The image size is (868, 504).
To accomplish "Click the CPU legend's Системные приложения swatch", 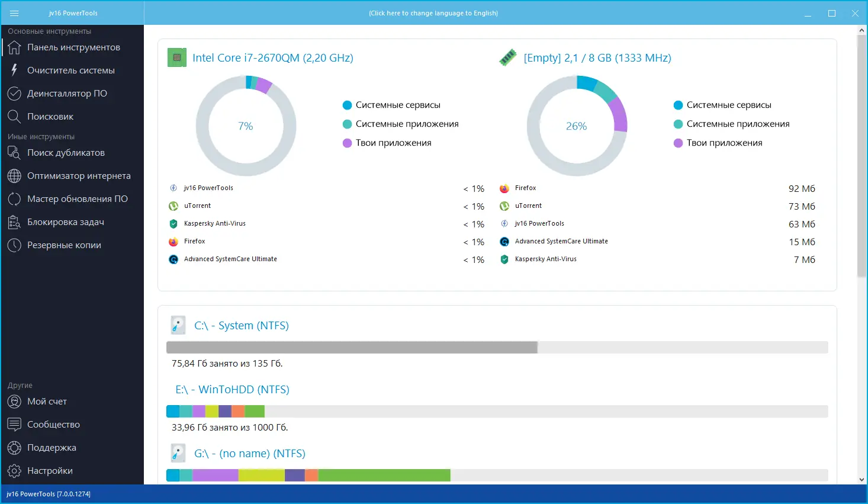I will [348, 124].
